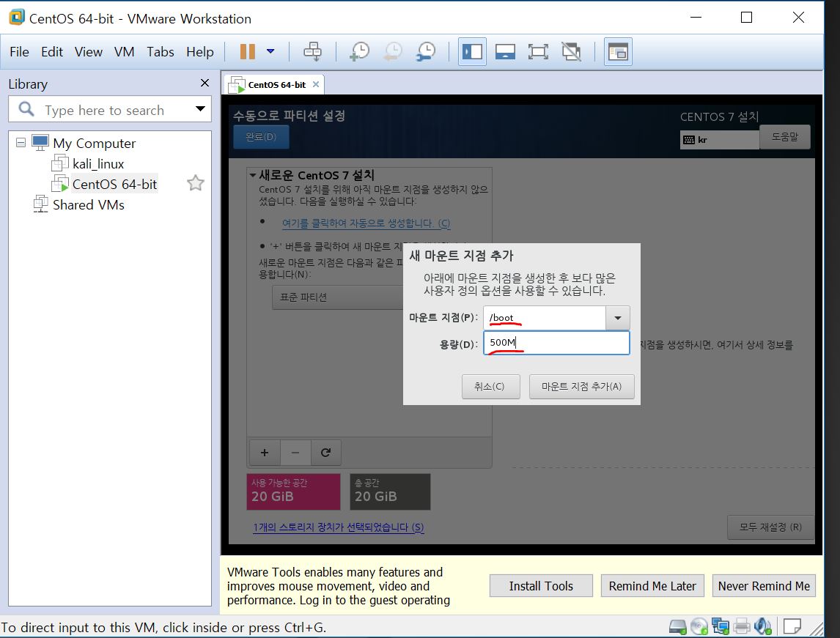Open the Tabs menu
840x638 pixels.
click(161, 51)
